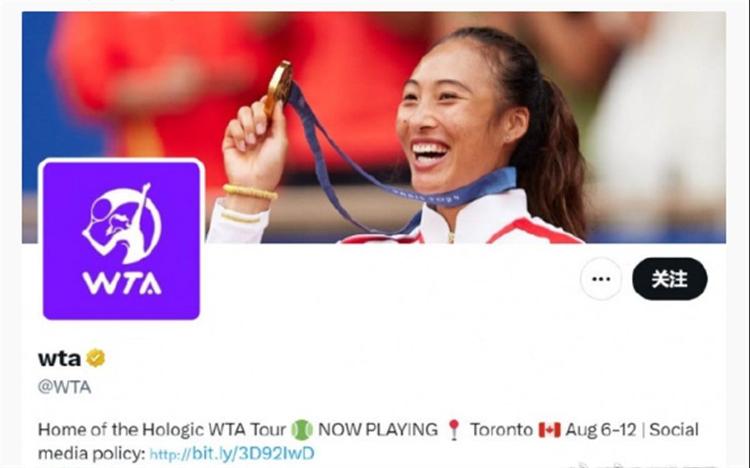Click the gold medal in banner photo
The width and height of the screenshot is (750, 468).
click(278, 89)
